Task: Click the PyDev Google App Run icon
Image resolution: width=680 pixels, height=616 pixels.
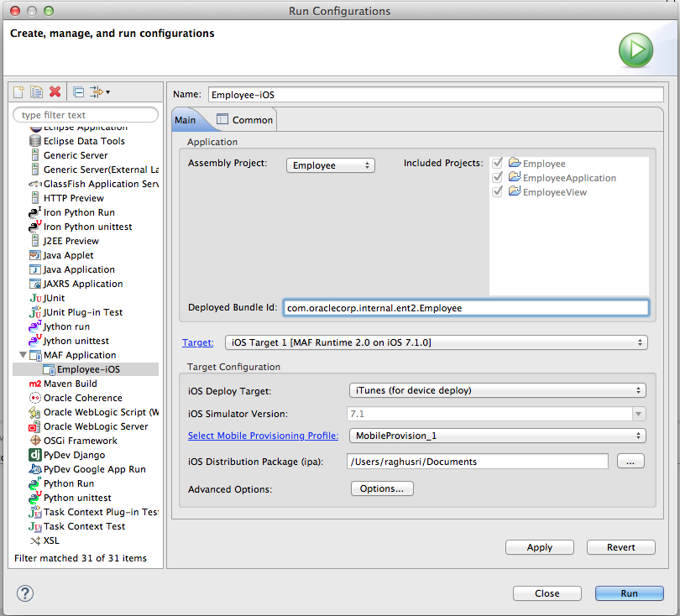Action: coord(35,469)
